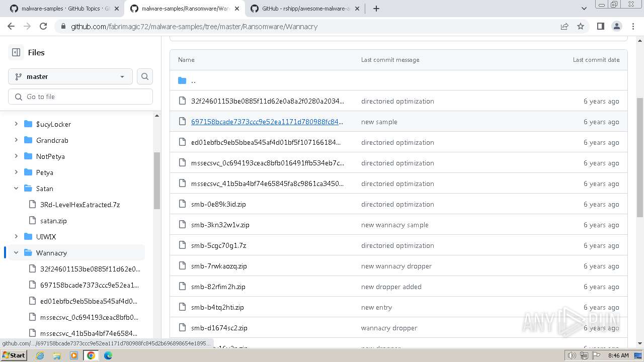Viewport: 644px width, 362px height.
Task: Open the mssecsvc_41b5ba4bf74e65845fa8c9861ca3450 file
Action: point(268,184)
